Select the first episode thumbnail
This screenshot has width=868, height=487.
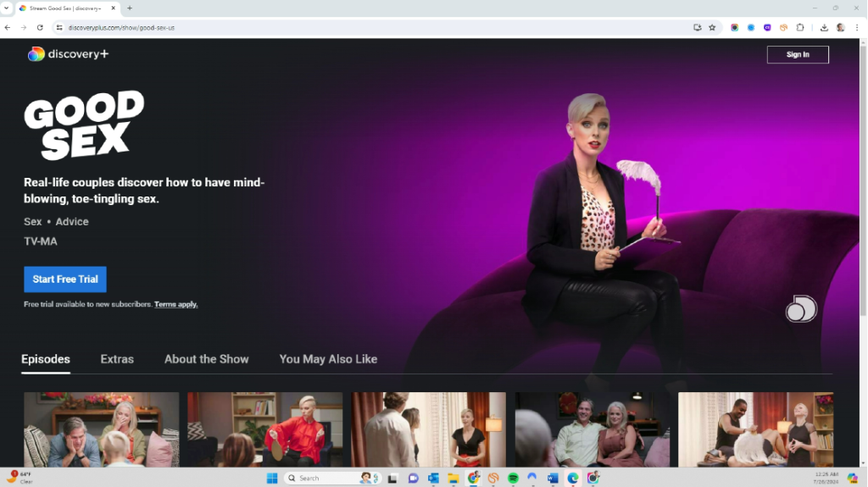point(101,429)
